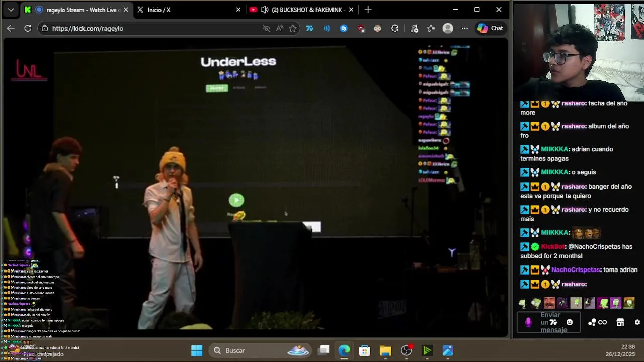
Task: Switch to the Inicio / X tab
Action: (x=189, y=10)
